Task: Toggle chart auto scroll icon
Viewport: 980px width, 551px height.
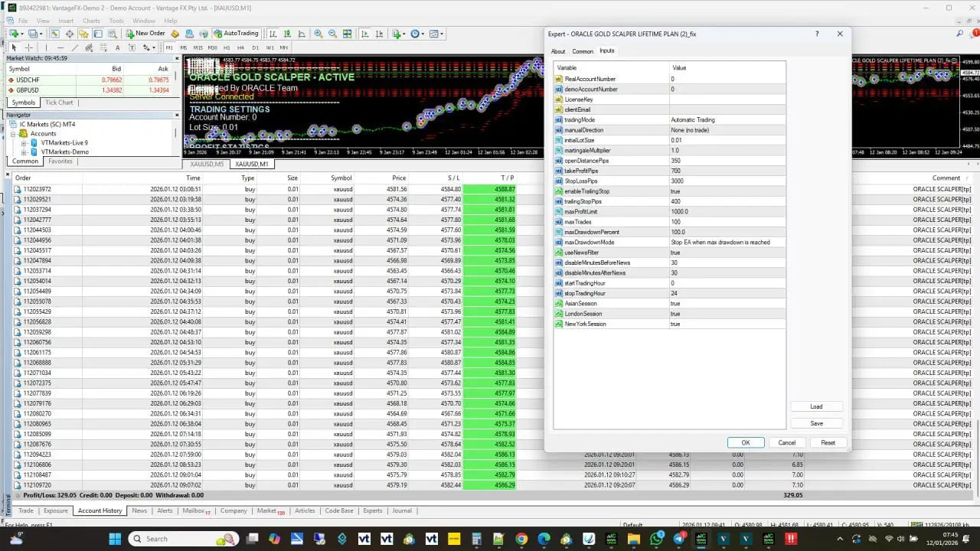Action: pyautogui.click(x=364, y=33)
